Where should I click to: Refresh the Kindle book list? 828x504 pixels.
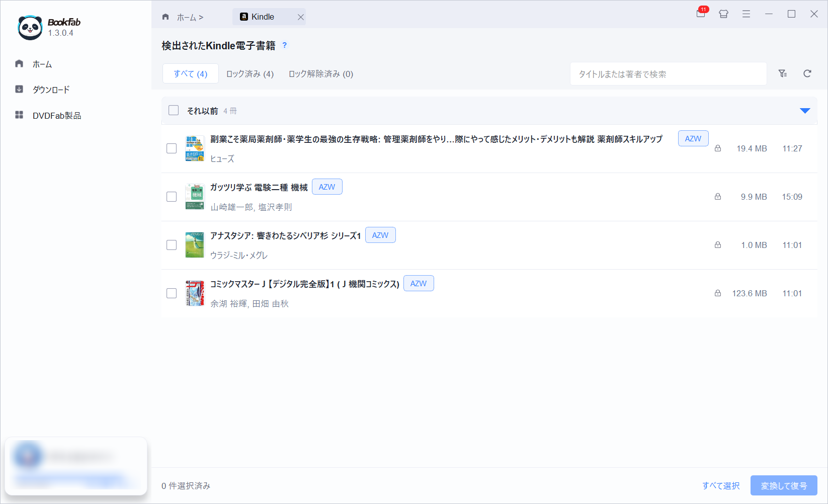tap(807, 73)
